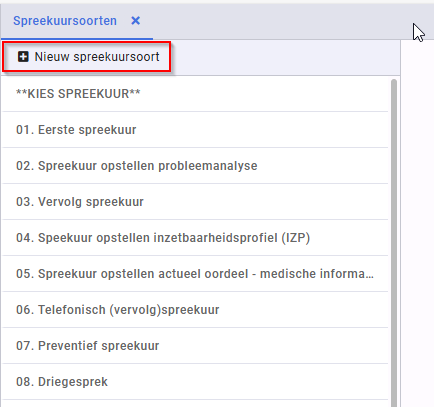Open '07. Preventief spreekuur' item
This screenshot has width=434, height=407.
click(195, 346)
